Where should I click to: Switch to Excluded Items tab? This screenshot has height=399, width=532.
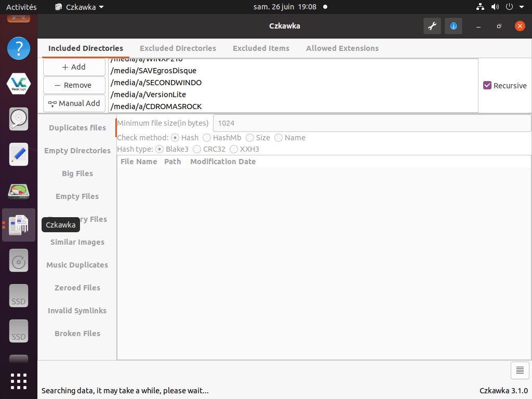point(261,48)
